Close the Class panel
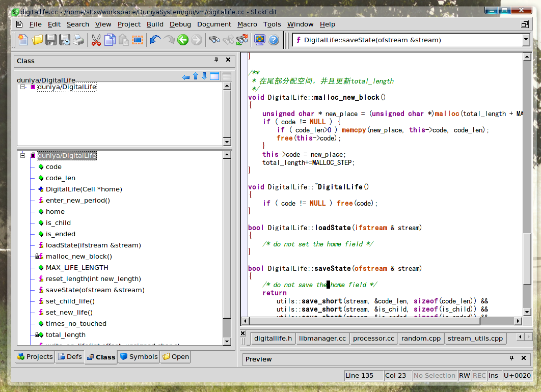The height and width of the screenshot is (392, 541). pyautogui.click(x=228, y=60)
